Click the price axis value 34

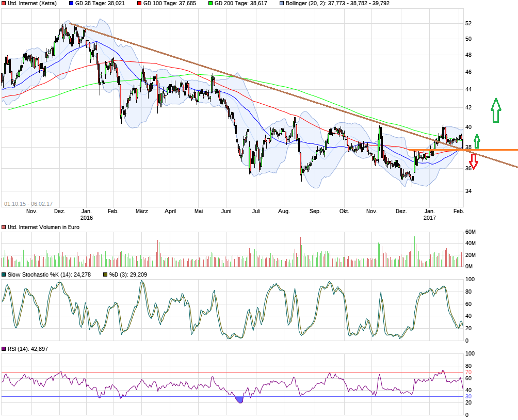tap(468, 191)
